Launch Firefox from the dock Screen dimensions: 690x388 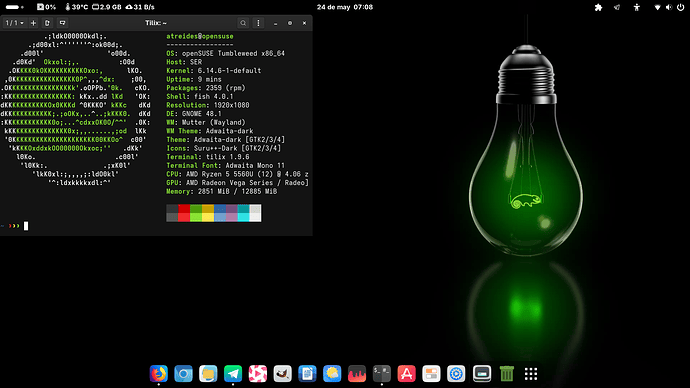[159, 374]
